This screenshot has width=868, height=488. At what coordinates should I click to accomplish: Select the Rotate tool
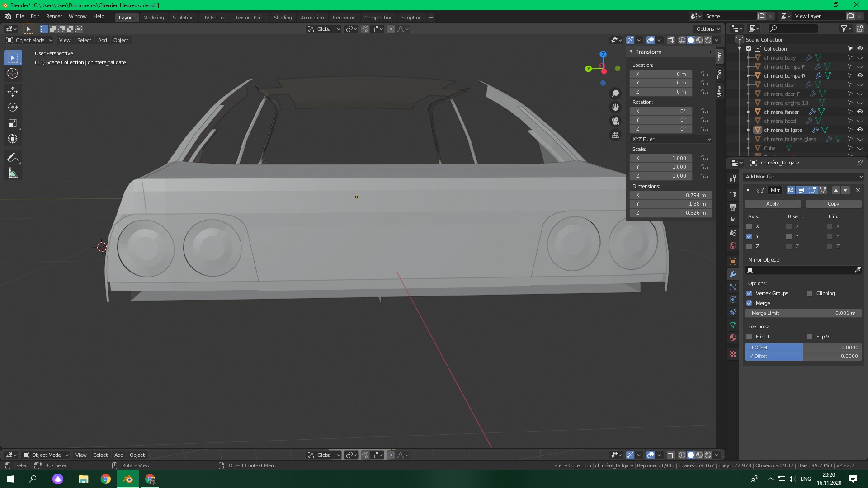(x=13, y=108)
